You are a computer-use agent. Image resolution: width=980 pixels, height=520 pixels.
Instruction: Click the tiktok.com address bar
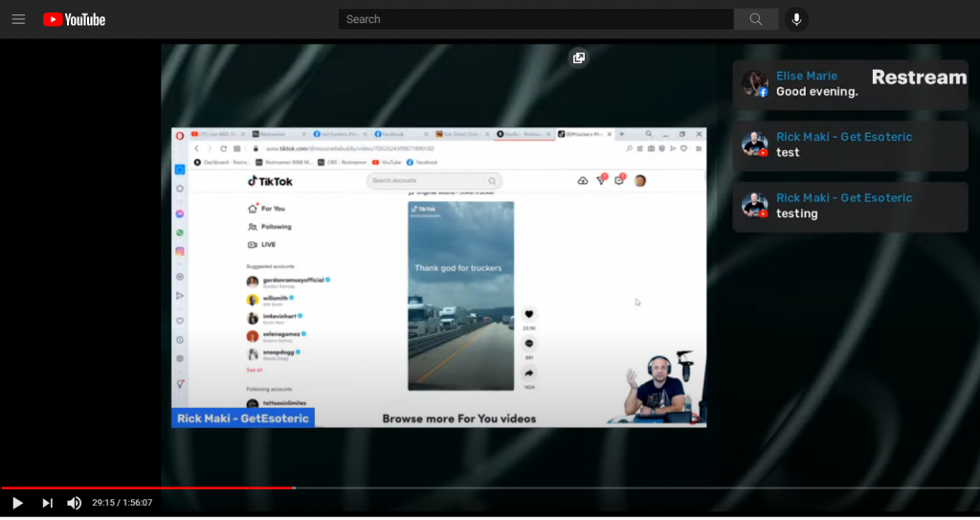click(350, 149)
